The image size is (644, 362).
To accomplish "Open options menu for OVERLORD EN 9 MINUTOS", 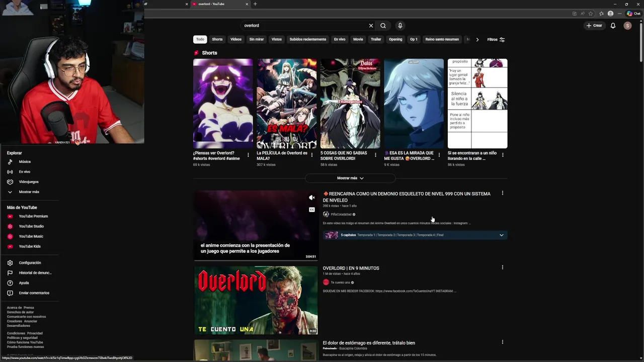I will (502, 267).
